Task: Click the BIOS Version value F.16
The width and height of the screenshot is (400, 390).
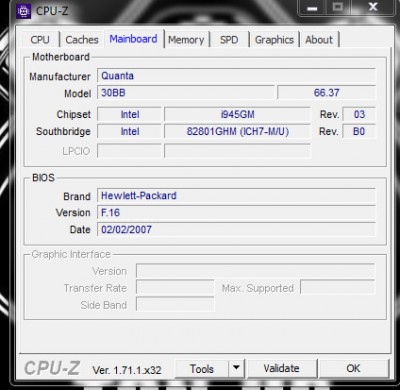Action: click(x=236, y=212)
